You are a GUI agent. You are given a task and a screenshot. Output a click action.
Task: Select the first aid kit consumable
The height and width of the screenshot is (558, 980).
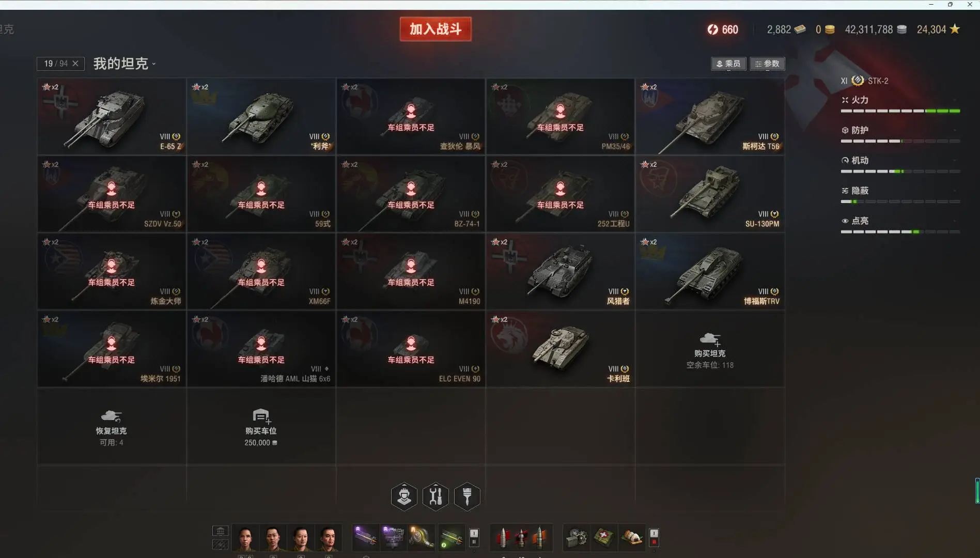pos(603,537)
